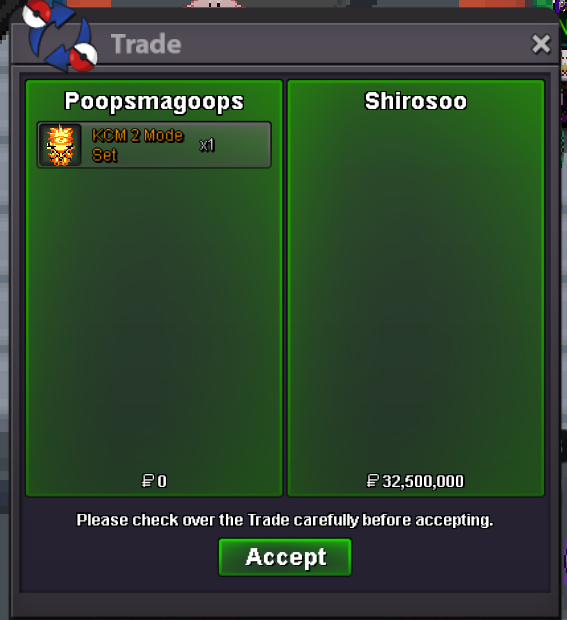Click the KCM 2 Mode Set item name
The height and width of the screenshot is (620, 567).
[138, 145]
